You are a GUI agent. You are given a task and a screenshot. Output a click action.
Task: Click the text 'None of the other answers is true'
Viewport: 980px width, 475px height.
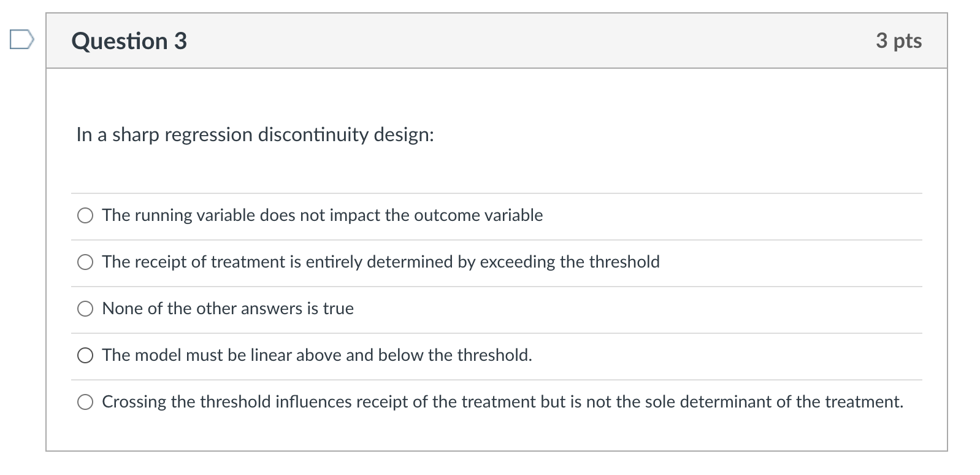coord(228,309)
